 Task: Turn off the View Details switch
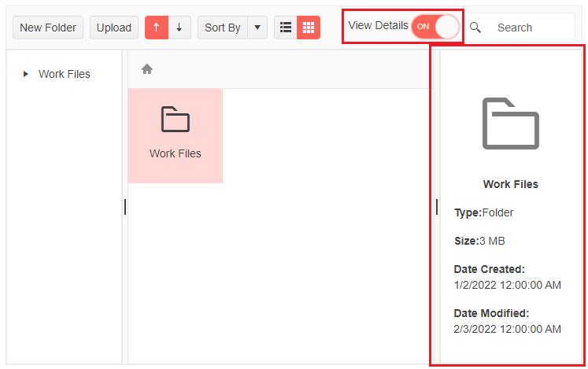[435, 26]
